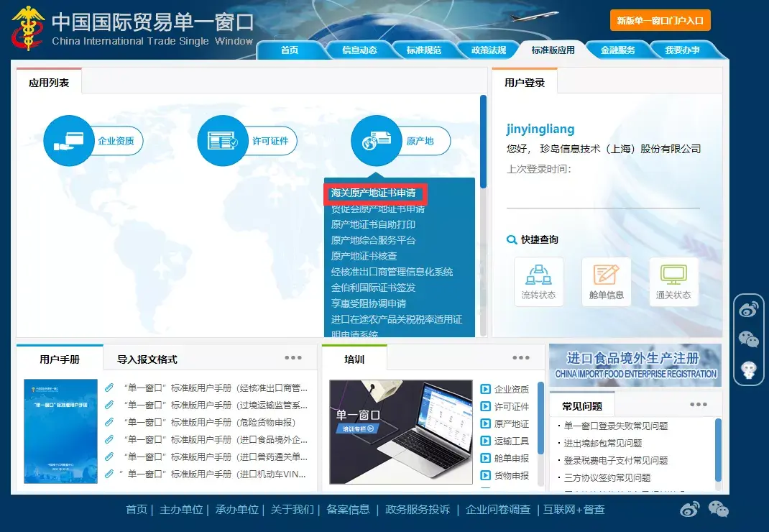The width and height of the screenshot is (769, 532).
Task: Open 原产地证书核查 menu entry
Action: 364,256
